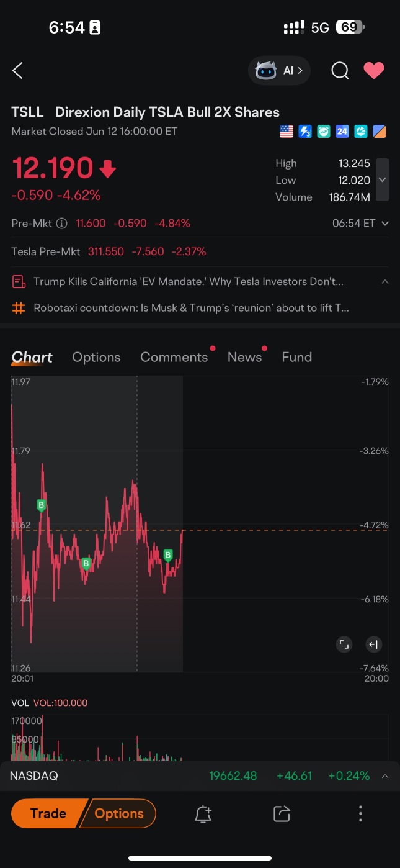Tap the orange Trade button
Viewport: 400px width, 868px height.
(48, 813)
